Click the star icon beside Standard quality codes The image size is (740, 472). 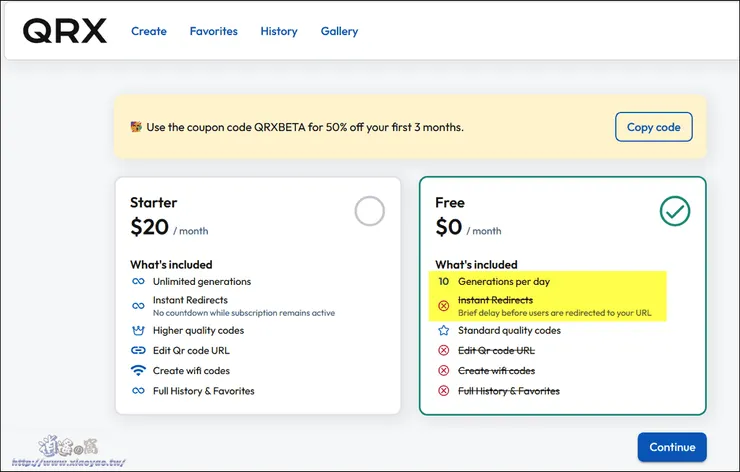443,330
